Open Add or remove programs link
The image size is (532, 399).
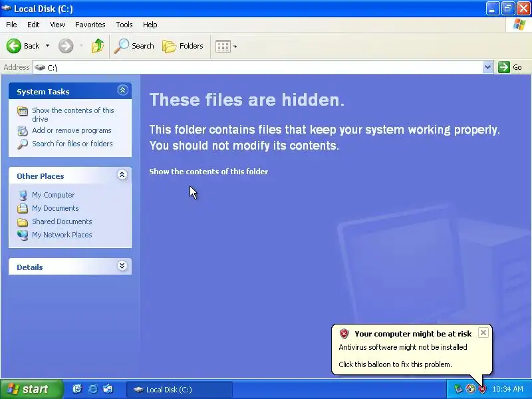pos(72,130)
